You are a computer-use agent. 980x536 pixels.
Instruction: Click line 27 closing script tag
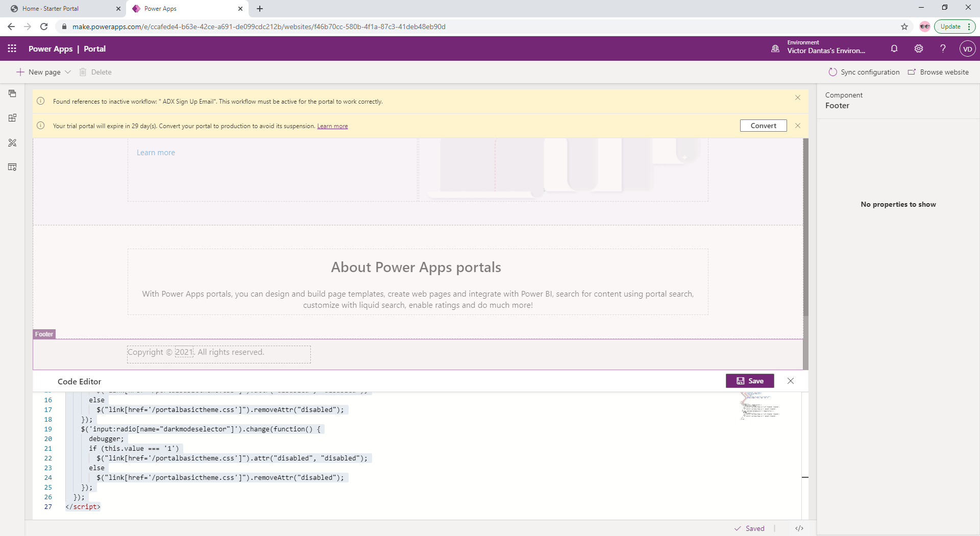coord(83,507)
